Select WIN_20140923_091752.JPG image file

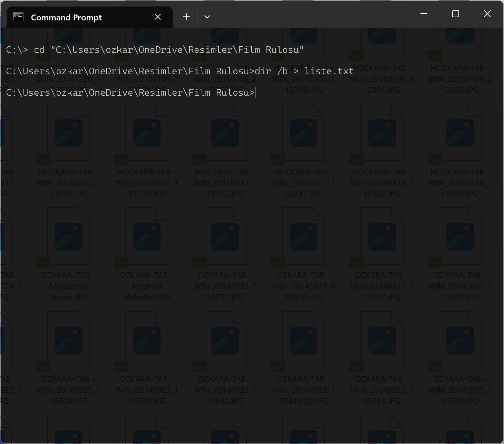(225, 237)
